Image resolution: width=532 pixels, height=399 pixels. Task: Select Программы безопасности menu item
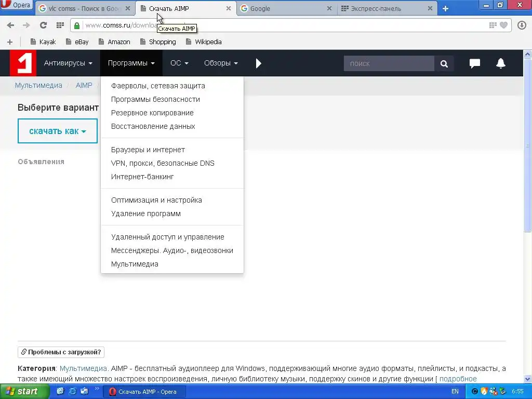click(155, 99)
